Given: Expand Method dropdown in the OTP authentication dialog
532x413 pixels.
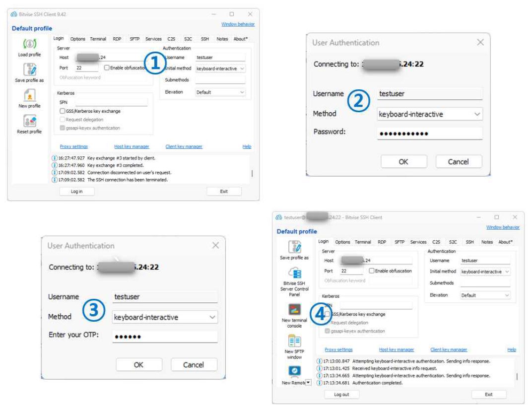Looking at the screenshot, I should (x=165, y=317).
